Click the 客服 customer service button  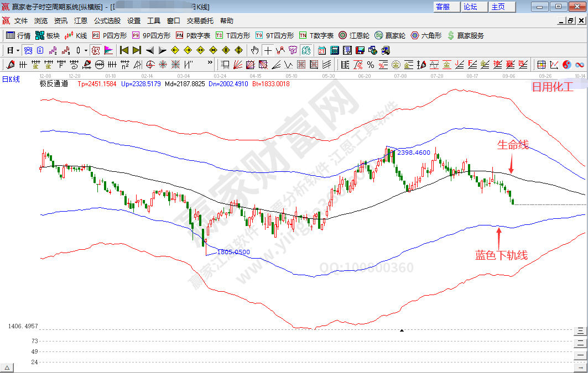(x=443, y=7)
